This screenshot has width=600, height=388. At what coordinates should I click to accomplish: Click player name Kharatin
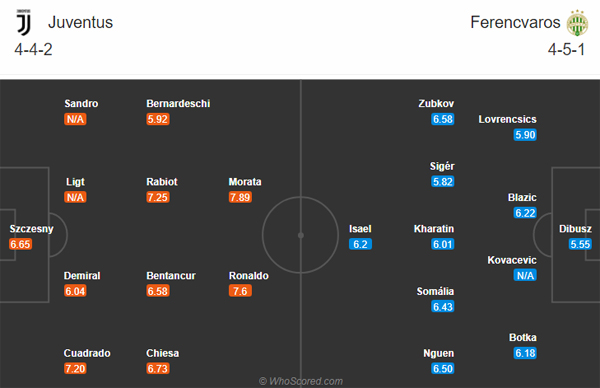tap(434, 228)
